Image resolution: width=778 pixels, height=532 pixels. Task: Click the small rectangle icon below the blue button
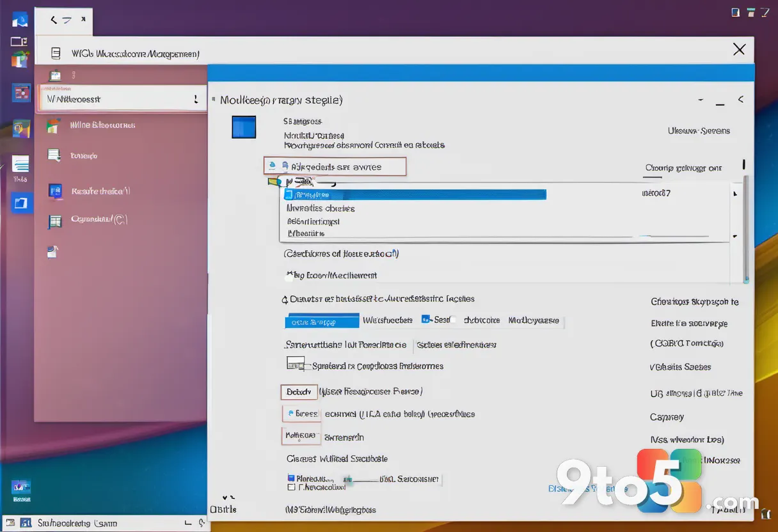click(x=296, y=364)
